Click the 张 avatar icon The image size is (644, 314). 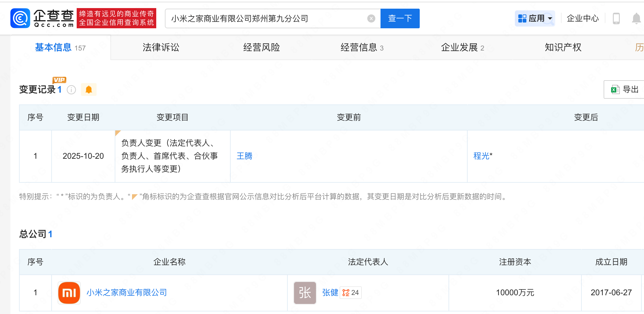(305, 293)
